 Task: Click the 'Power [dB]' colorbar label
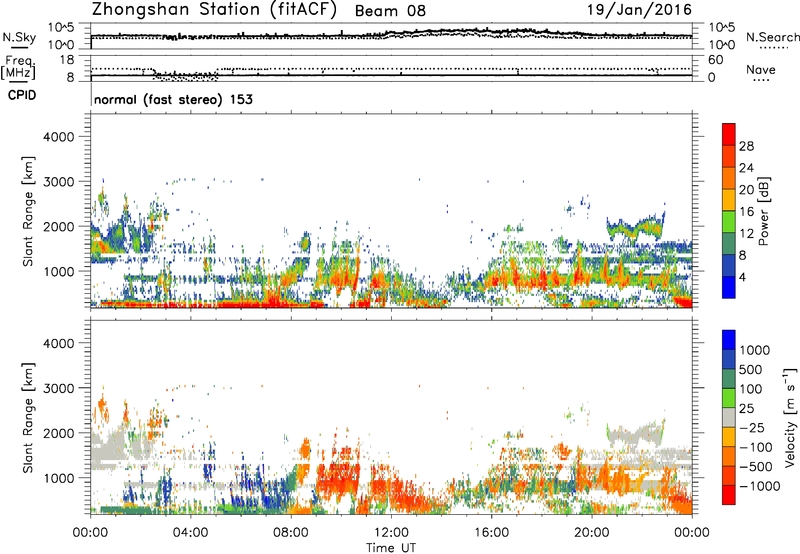click(764, 211)
